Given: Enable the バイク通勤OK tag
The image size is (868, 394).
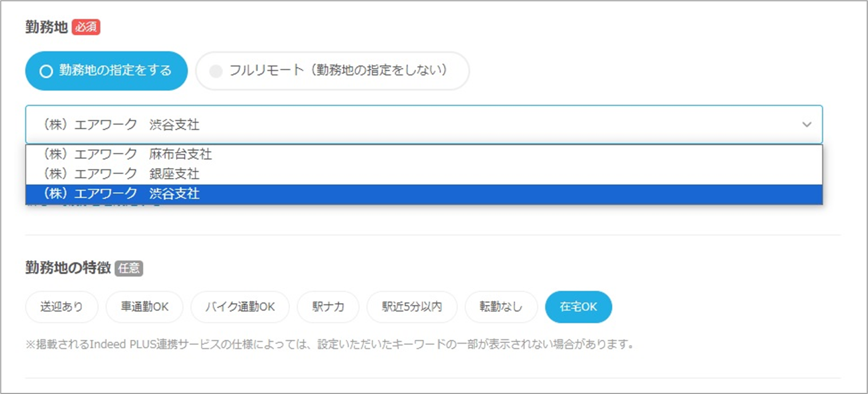Looking at the screenshot, I should pos(240,307).
